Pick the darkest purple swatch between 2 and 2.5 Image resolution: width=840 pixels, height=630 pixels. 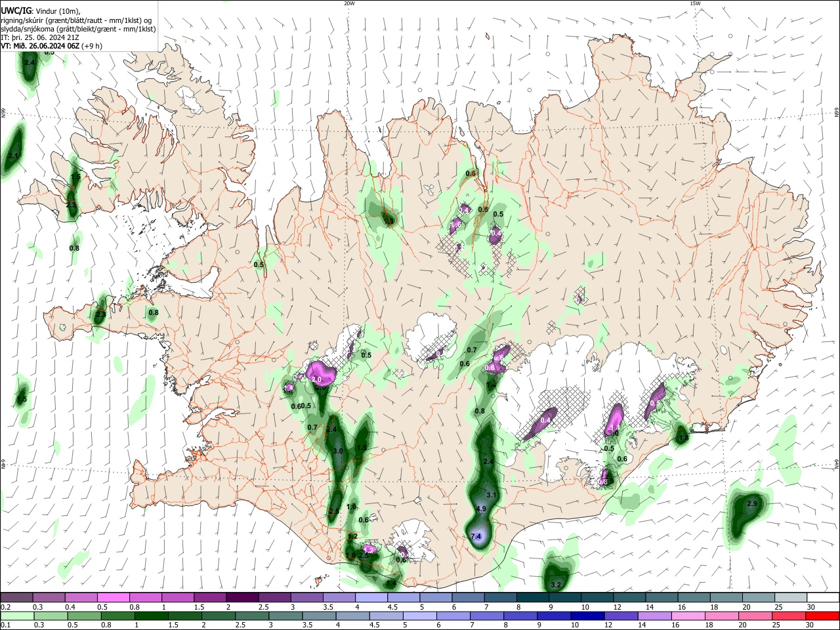[242, 598]
